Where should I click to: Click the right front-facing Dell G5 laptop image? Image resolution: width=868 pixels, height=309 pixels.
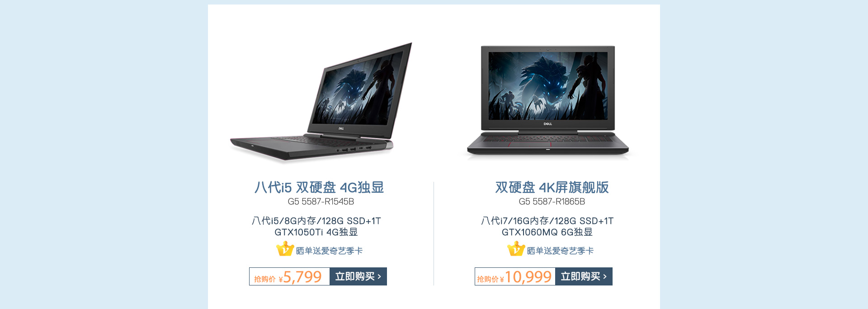tap(548, 101)
